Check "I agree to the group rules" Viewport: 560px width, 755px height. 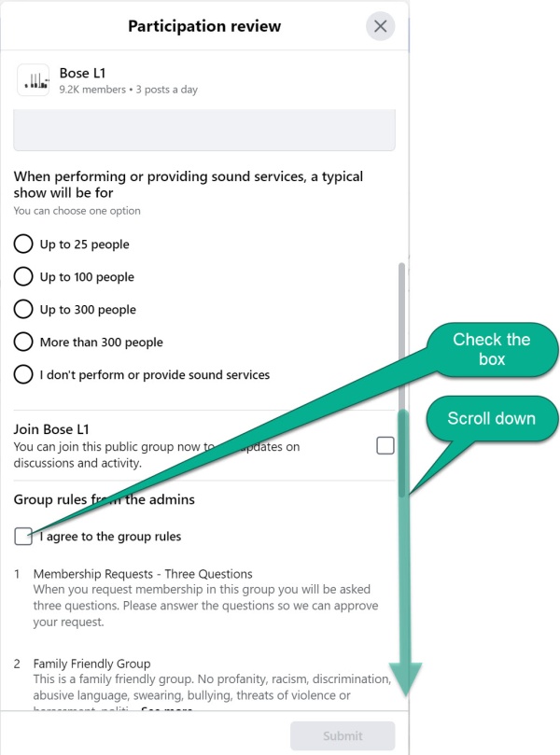tap(23, 537)
